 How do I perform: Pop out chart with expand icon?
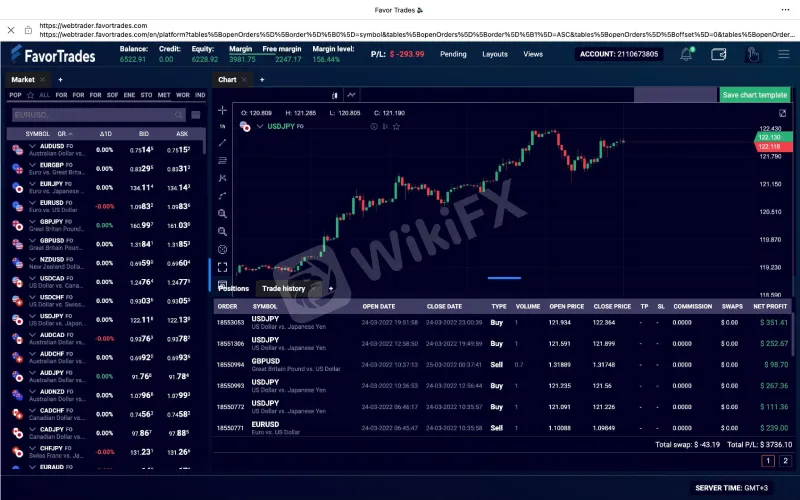782,113
